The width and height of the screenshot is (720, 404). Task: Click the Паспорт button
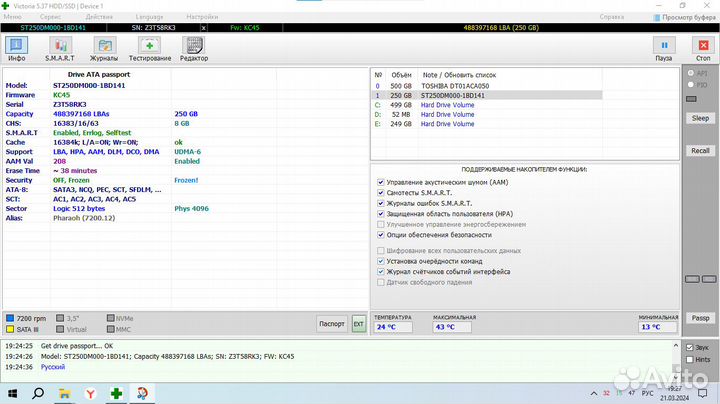331,324
